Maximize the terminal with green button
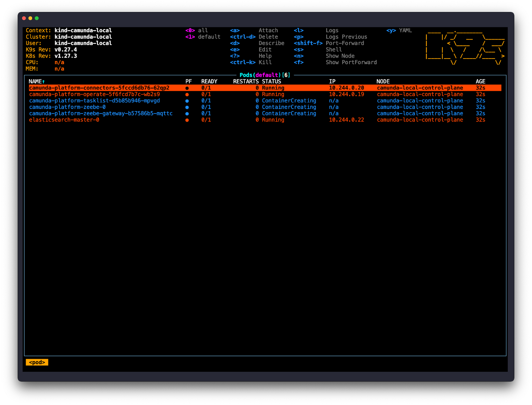532x405 pixels. [x=37, y=18]
